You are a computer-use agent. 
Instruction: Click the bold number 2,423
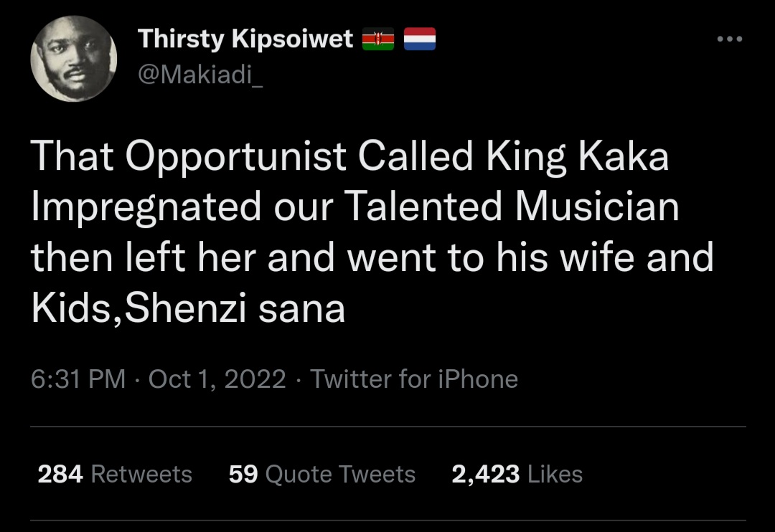coord(485,474)
